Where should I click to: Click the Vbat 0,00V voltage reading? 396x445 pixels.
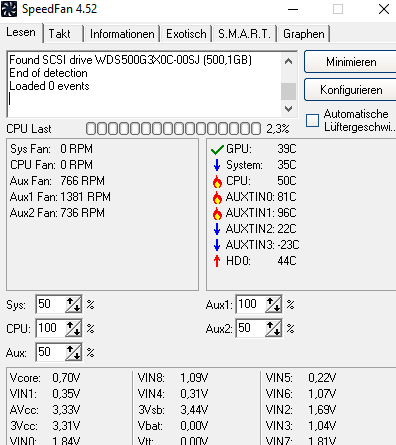(173, 426)
